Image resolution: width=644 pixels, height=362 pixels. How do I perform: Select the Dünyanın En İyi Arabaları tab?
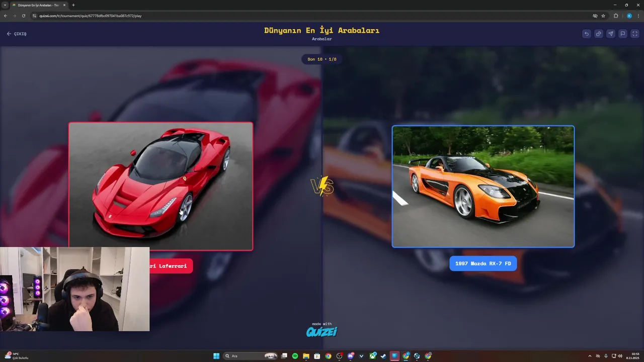(38, 5)
